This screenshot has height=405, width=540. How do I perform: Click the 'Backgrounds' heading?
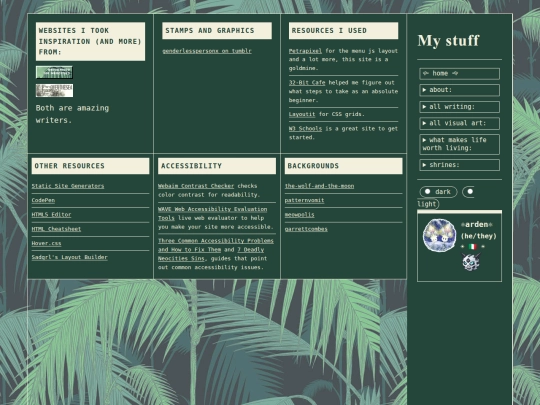(343, 166)
